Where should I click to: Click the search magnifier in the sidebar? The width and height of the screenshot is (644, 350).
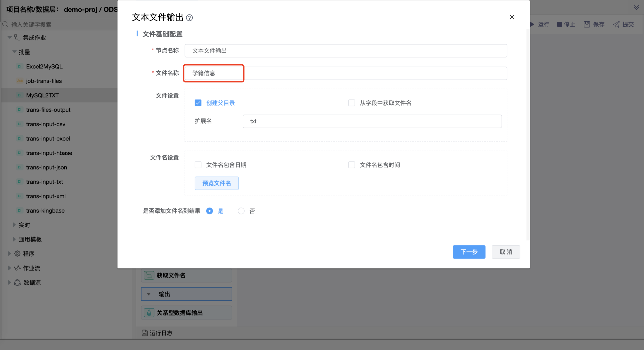[5, 24]
